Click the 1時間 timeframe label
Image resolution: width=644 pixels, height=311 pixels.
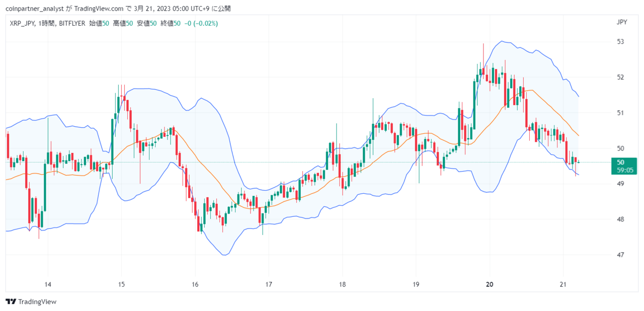click(46, 23)
